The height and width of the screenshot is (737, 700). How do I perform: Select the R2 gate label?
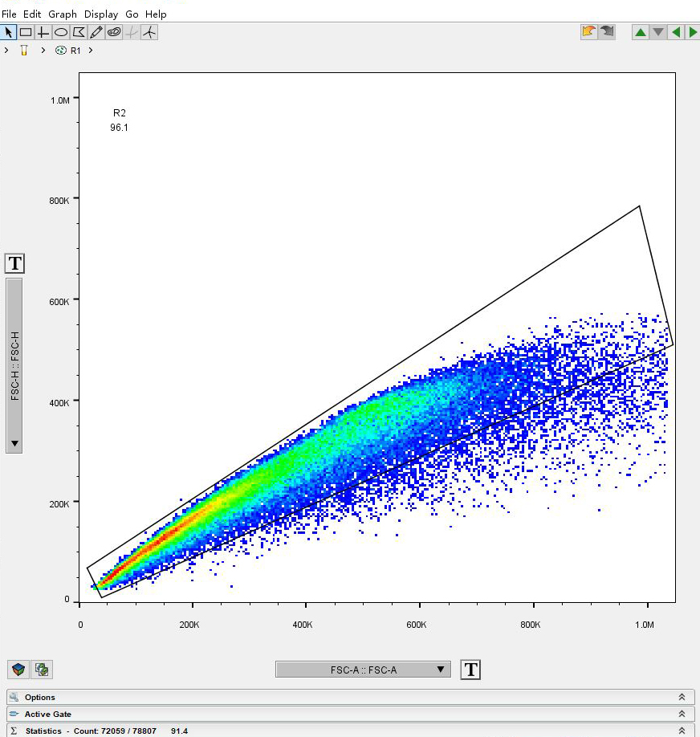coord(120,113)
